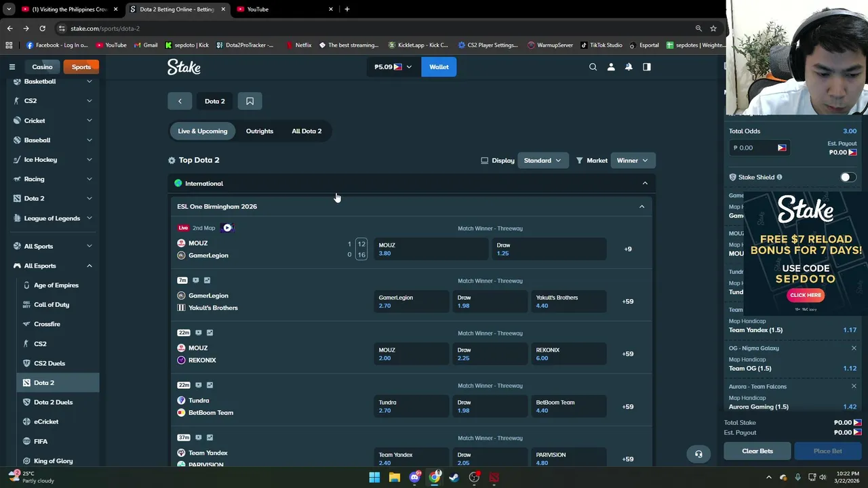
Task: Open the search magnifier in Stake header
Action: pos(593,66)
